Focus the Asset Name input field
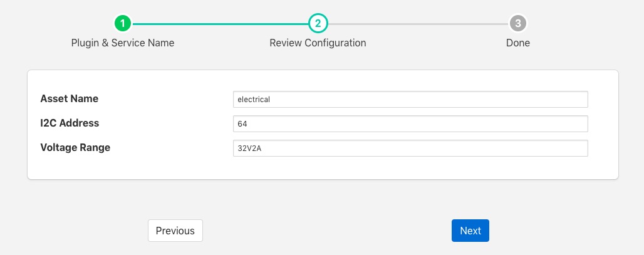This screenshot has height=255, width=644. (410, 100)
